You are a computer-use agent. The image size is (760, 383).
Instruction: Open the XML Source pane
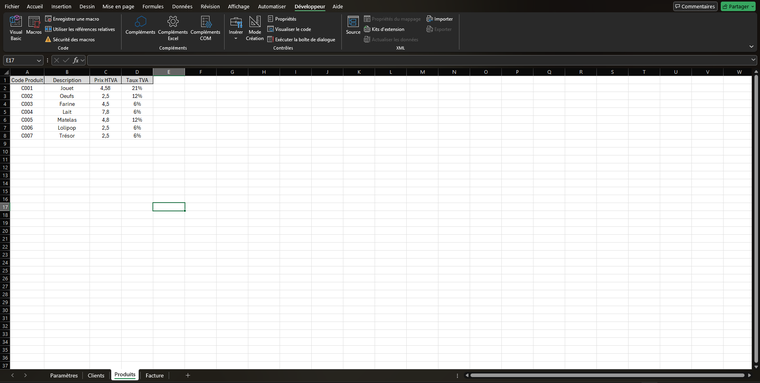(x=353, y=26)
